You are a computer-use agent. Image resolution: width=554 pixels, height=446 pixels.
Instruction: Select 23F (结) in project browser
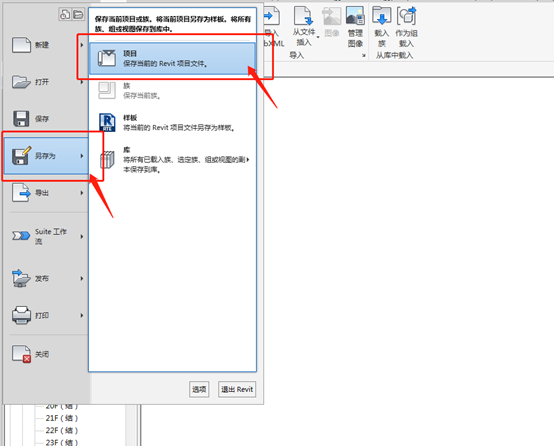point(61,442)
